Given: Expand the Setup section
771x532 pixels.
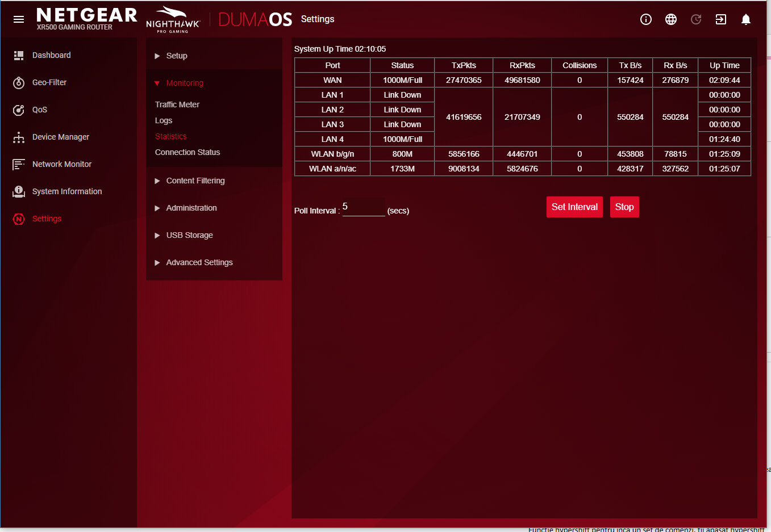Looking at the screenshot, I should pyautogui.click(x=214, y=56).
